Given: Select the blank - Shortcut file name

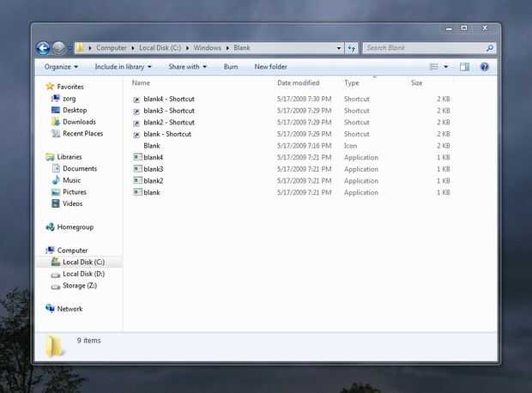Looking at the screenshot, I should coord(167,134).
